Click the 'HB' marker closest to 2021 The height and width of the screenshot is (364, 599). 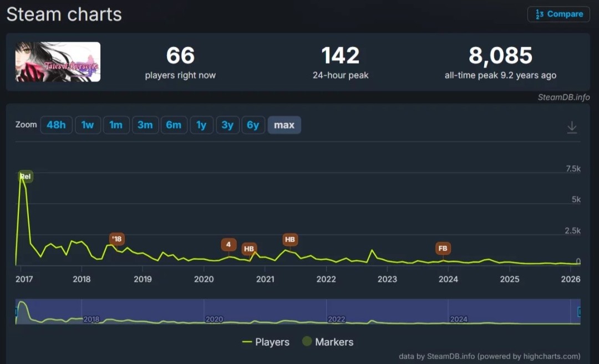[248, 249]
